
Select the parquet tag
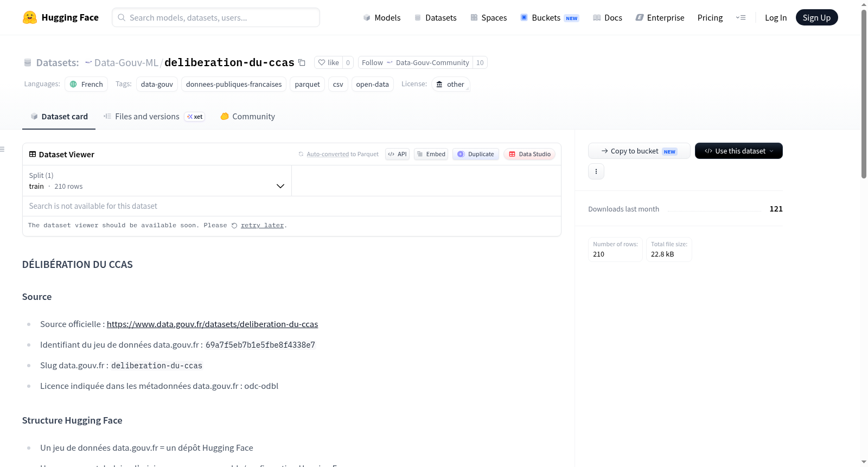point(307,84)
